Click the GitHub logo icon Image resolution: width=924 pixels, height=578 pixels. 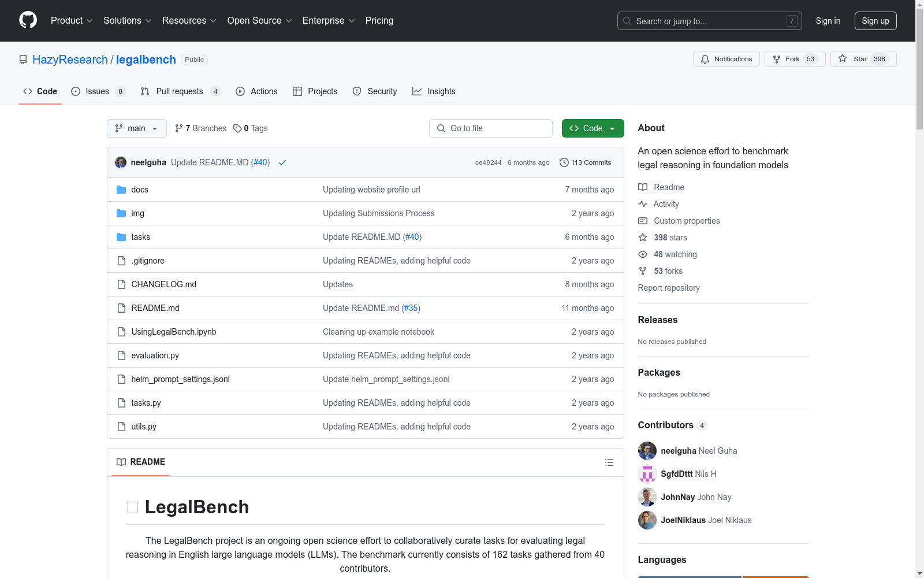(28, 20)
